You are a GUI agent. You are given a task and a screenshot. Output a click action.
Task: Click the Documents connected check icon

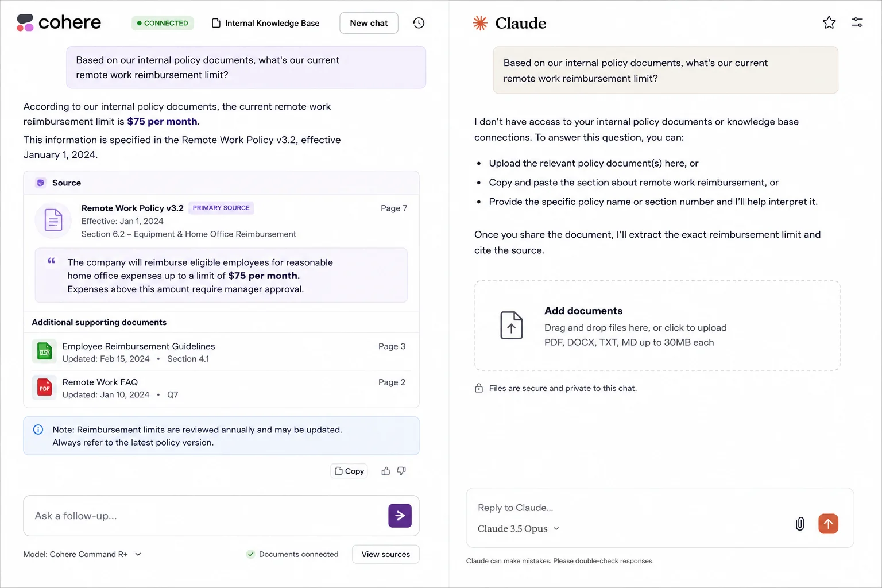pyautogui.click(x=250, y=554)
